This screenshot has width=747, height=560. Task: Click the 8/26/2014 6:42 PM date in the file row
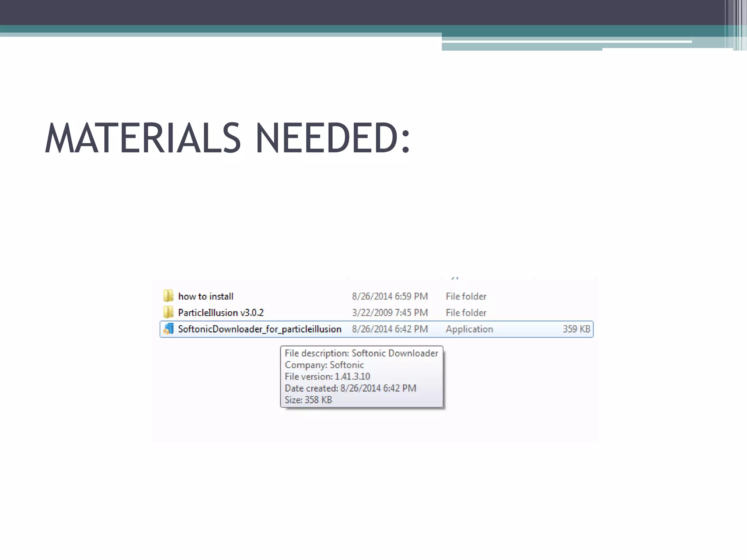[x=390, y=329]
